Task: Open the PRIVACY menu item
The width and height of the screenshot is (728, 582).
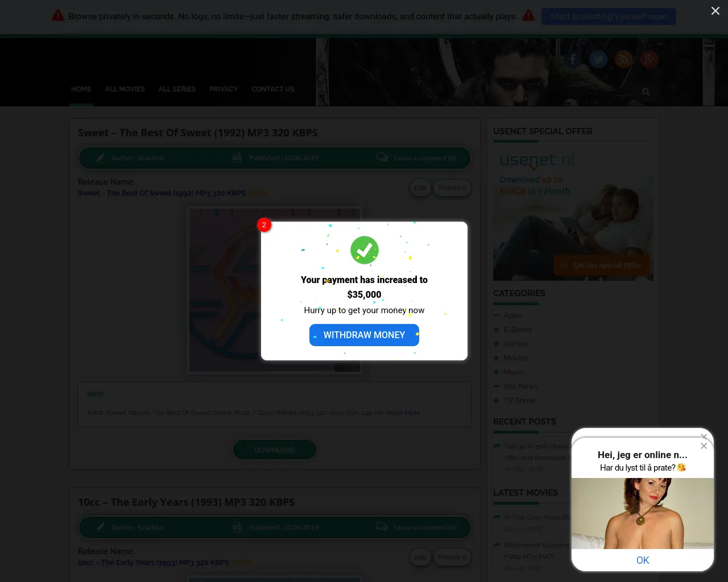Action: coord(224,89)
